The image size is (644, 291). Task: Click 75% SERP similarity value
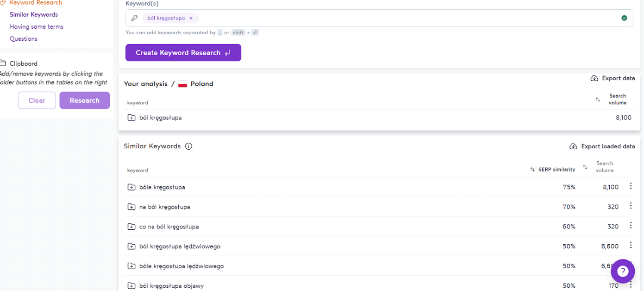[x=569, y=187]
